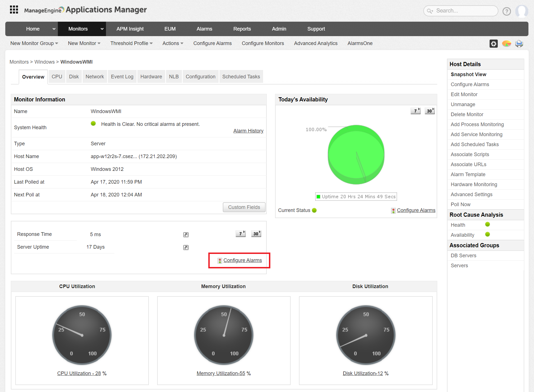Open the Alarm History link
The height and width of the screenshot is (392, 534).
tap(248, 131)
